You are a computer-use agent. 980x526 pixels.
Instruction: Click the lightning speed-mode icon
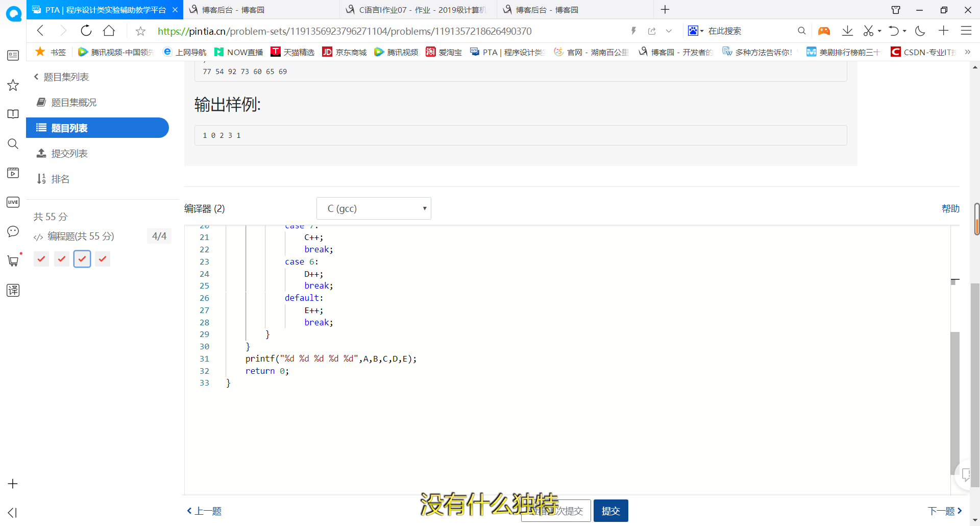633,31
